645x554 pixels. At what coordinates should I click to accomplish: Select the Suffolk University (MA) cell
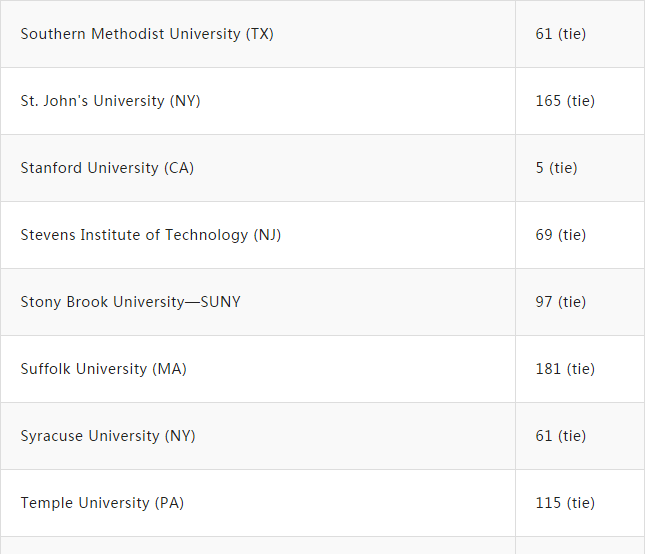[103, 369]
